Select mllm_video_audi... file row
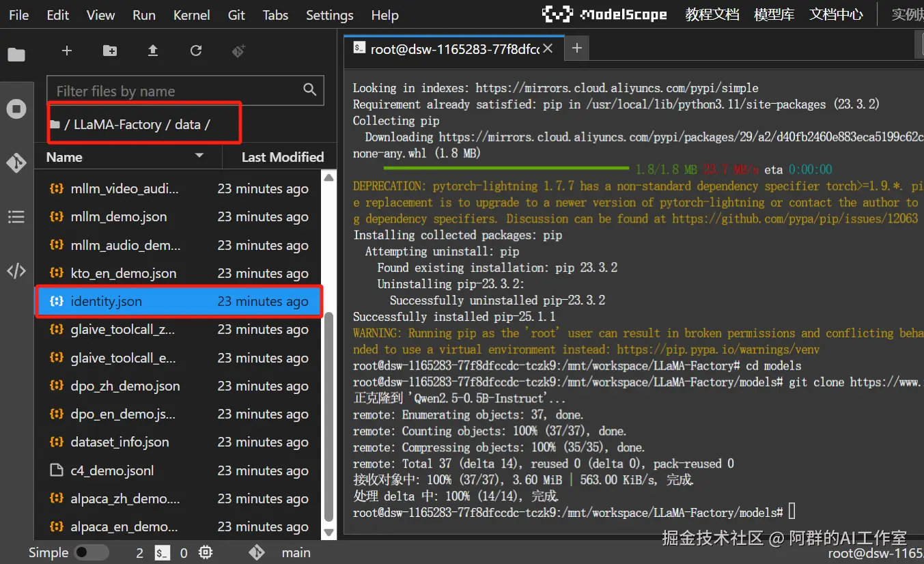This screenshot has height=564, width=924. click(x=178, y=189)
